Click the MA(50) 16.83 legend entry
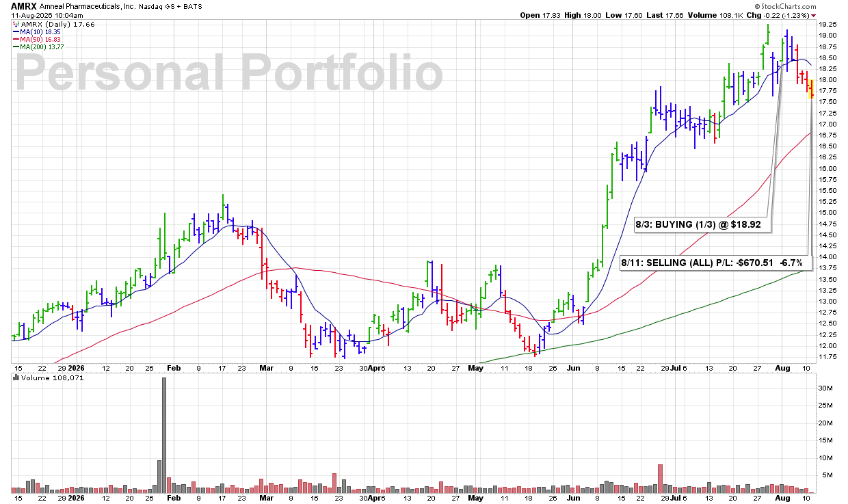848x504 pixels. tap(38, 39)
